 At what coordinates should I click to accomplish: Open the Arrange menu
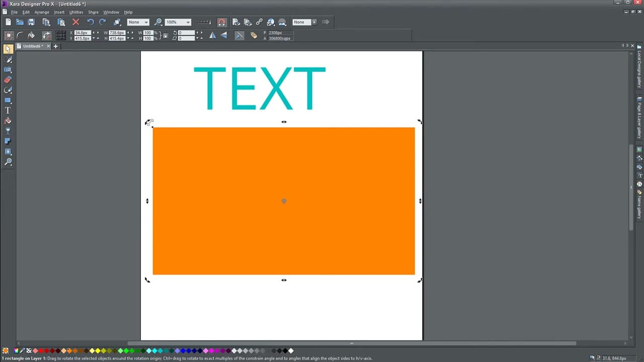point(42,12)
